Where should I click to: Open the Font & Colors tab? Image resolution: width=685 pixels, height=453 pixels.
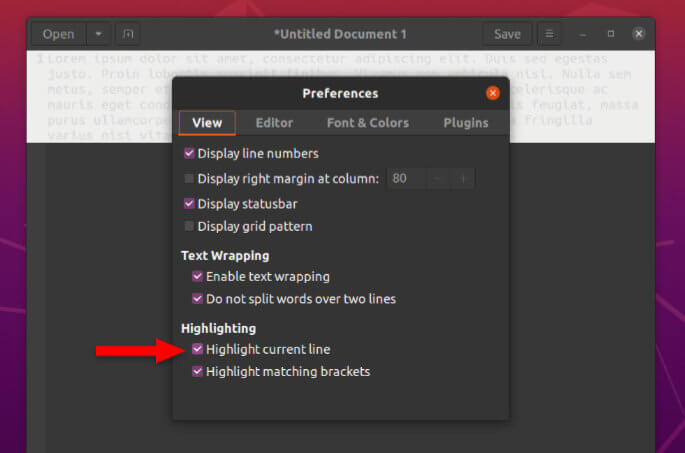(368, 123)
